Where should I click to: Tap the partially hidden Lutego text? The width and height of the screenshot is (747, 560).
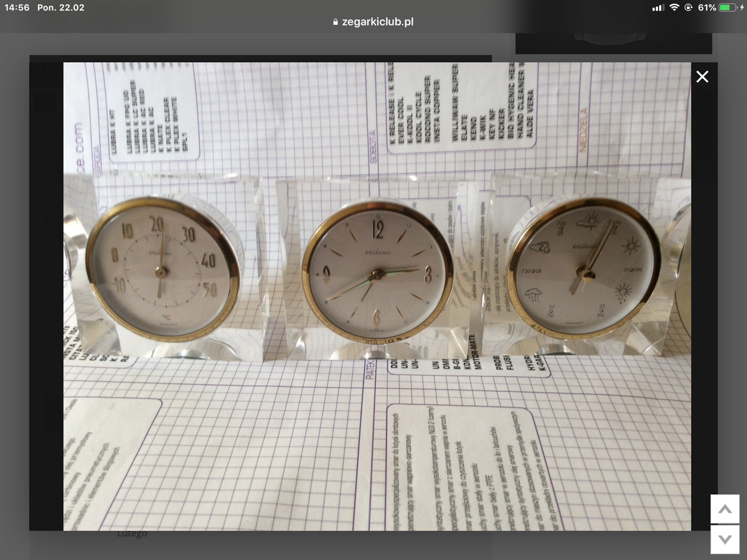[132, 534]
